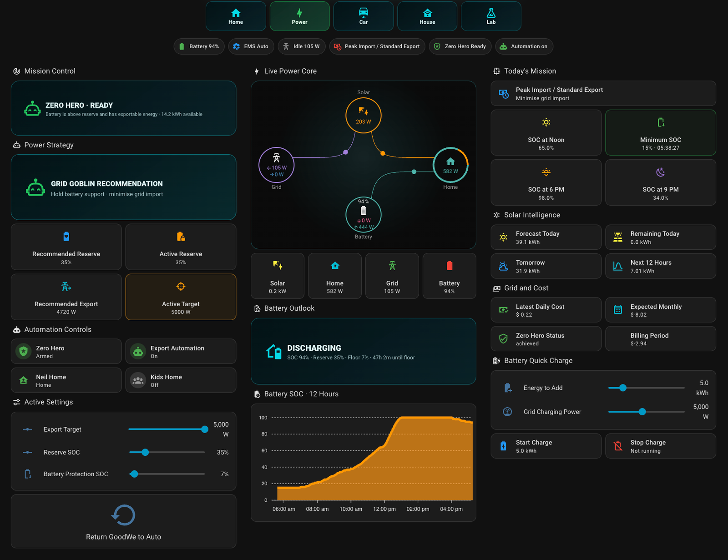The height and width of the screenshot is (560, 728).
Task: Click the Battery SOC 12 Hours chart
Action: click(x=364, y=463)
